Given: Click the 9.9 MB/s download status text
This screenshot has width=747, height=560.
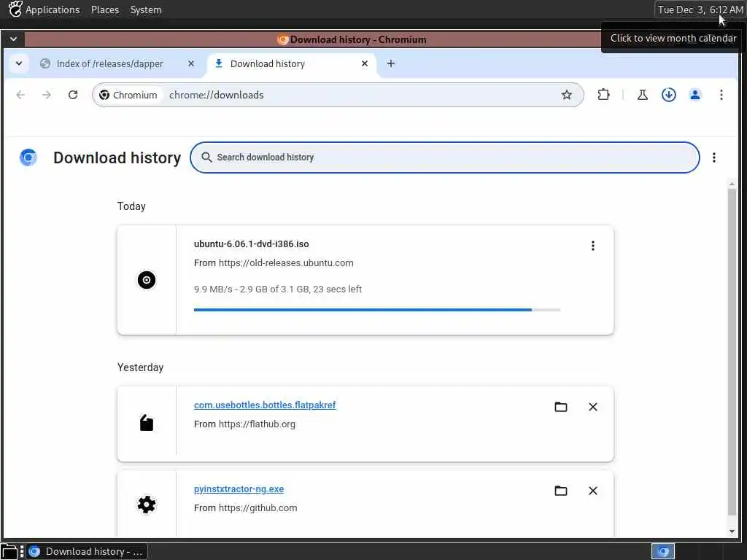Looking at the screenshot, I should click(x=278, y=289).
